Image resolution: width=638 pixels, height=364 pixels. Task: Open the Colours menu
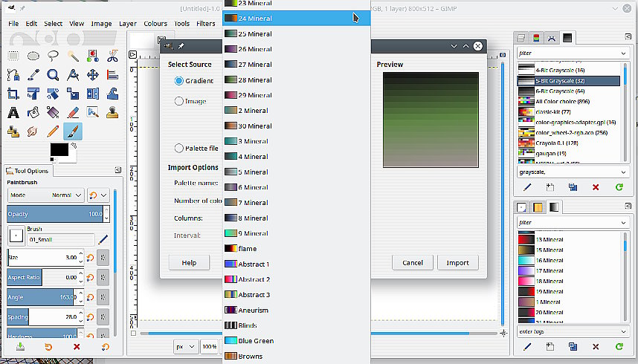155,24
